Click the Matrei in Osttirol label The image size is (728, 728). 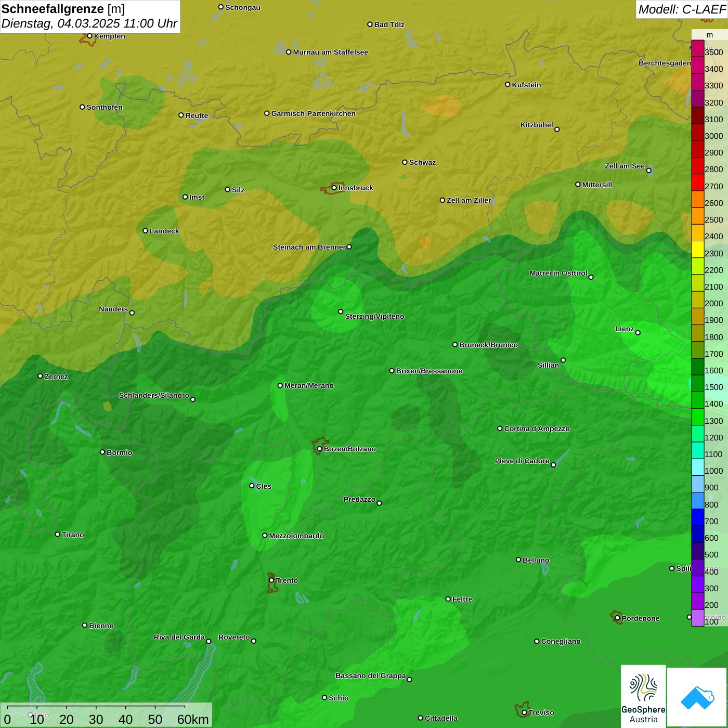558,273
